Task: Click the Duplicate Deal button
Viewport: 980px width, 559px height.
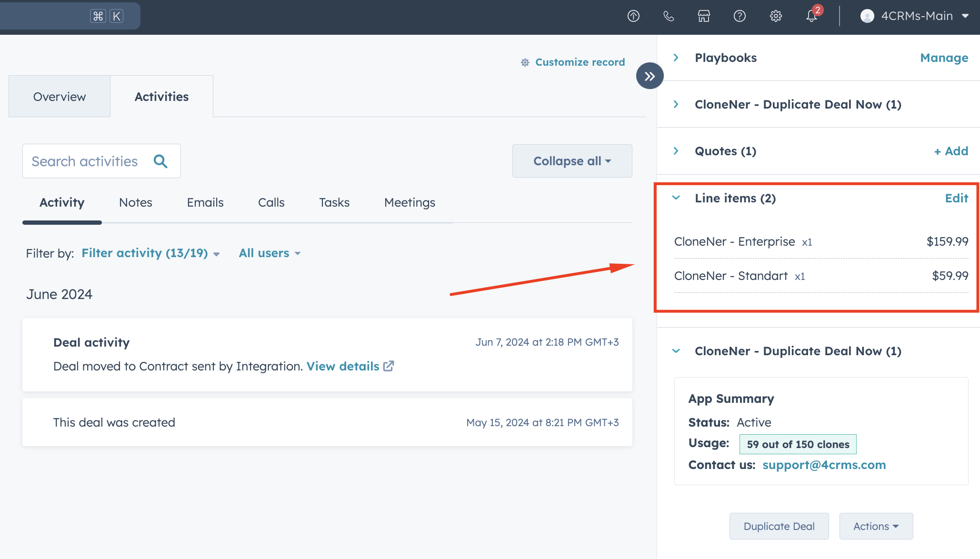Action: pyautogui.click(x=779, y=526)
